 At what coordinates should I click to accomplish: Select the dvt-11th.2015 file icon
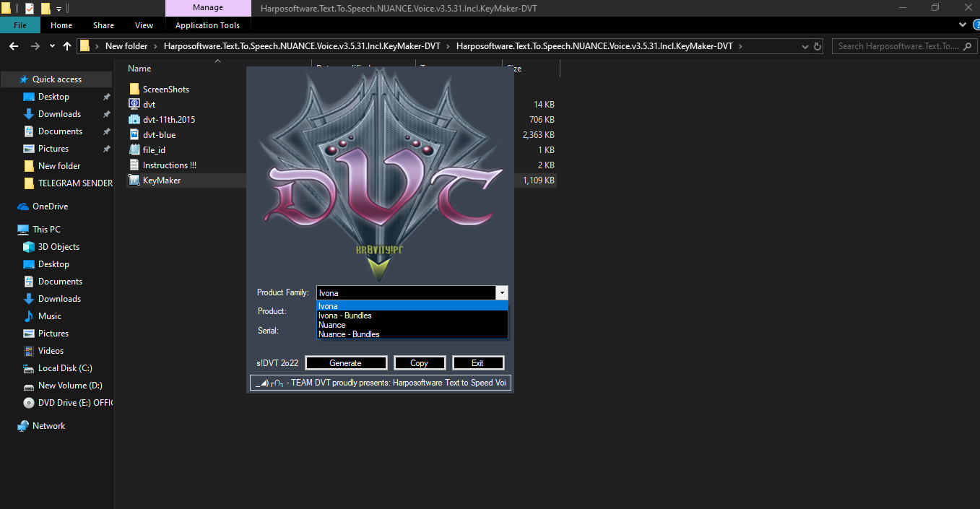click(x=134, y=119)
